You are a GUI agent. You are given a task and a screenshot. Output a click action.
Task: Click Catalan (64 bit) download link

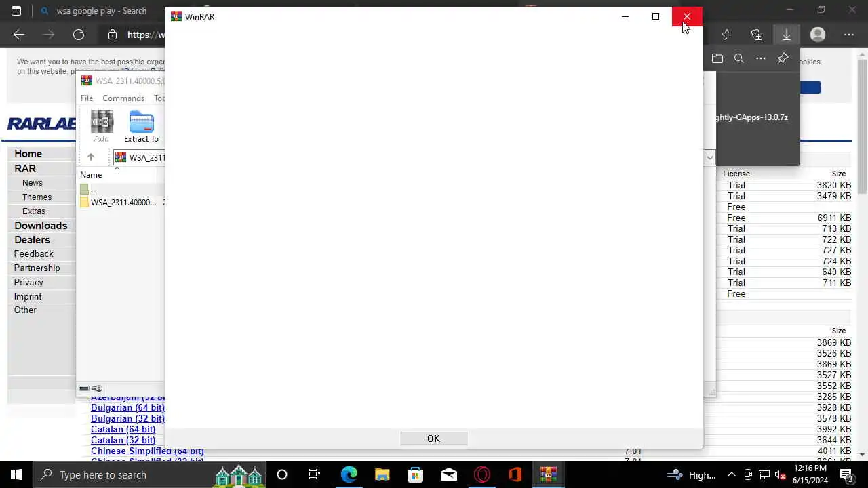123,430
